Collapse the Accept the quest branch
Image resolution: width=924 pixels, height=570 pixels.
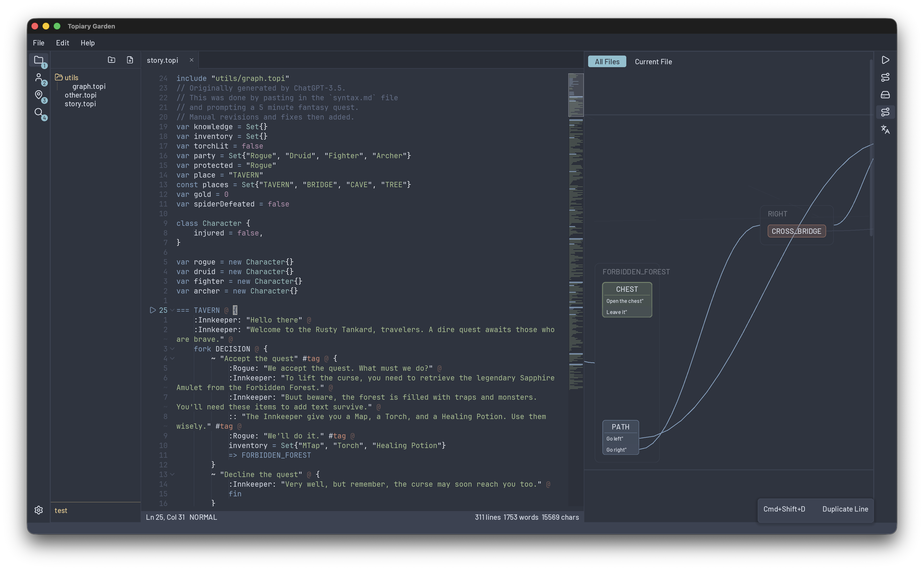173,358
